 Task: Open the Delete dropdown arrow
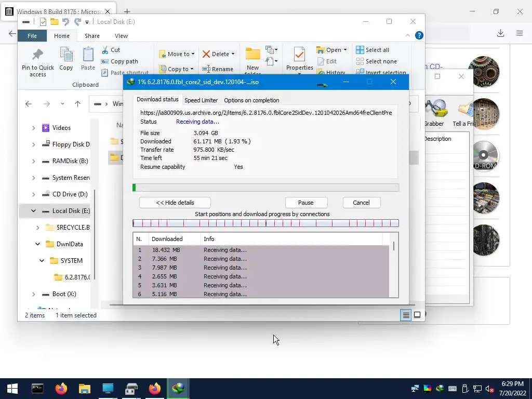coord(233,54)
